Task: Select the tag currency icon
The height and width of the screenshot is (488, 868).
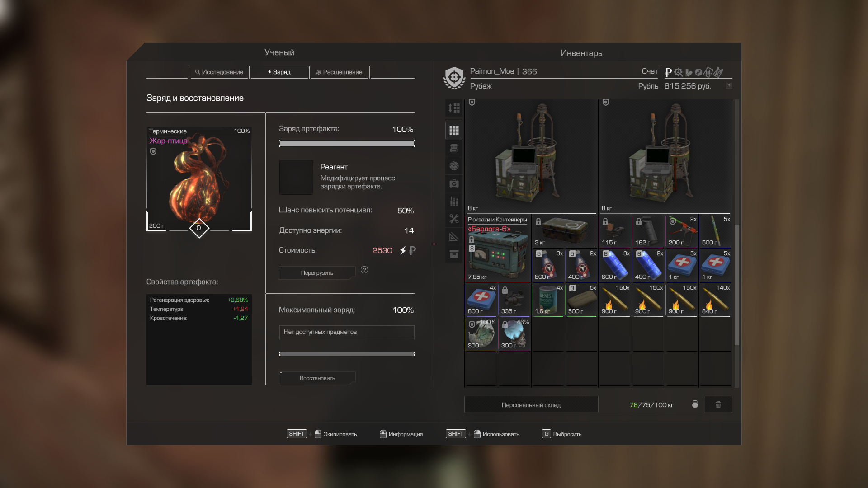Action: coord(718,72)
